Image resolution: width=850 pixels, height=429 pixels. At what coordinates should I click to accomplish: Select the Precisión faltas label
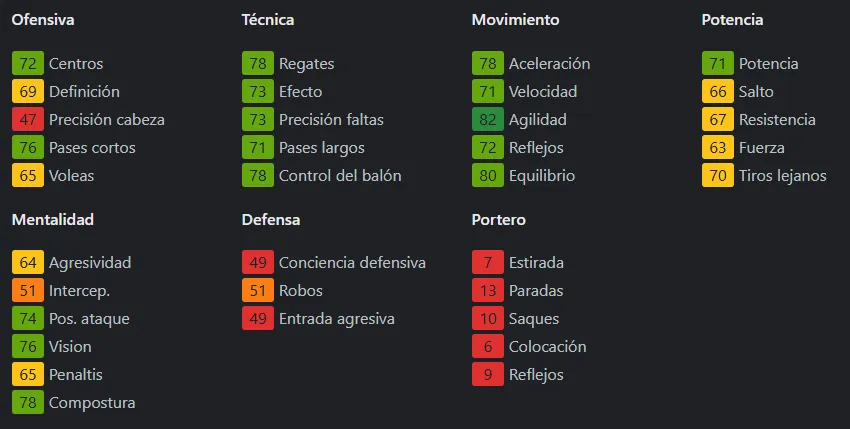point(331,120)
